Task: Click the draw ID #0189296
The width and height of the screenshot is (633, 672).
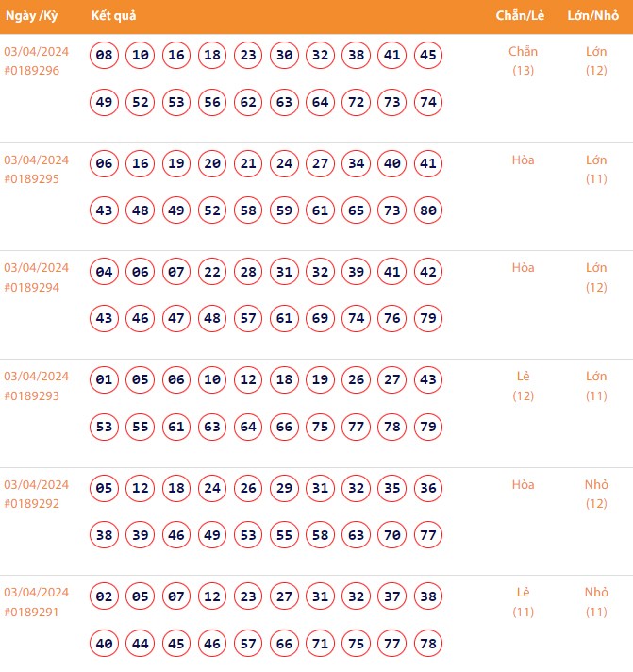Action: [x=32, y=71]
